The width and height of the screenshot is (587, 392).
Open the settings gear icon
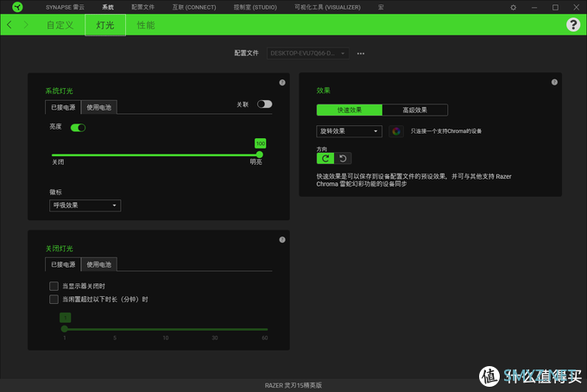[514, 7]
